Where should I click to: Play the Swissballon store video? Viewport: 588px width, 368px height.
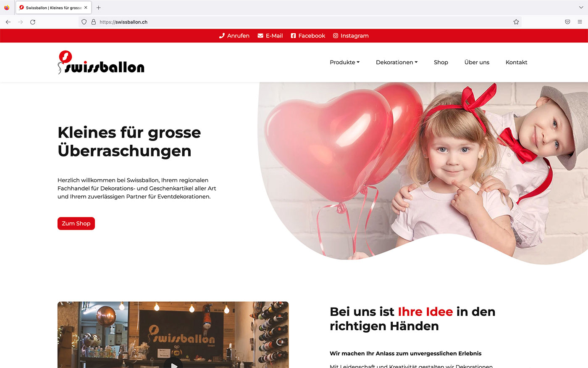(x=173, y=364)
